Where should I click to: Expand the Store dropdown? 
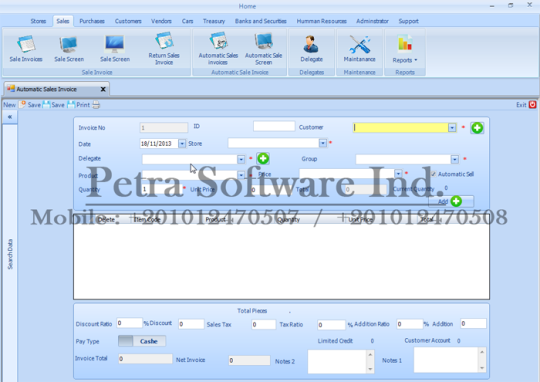coord(323,143)
